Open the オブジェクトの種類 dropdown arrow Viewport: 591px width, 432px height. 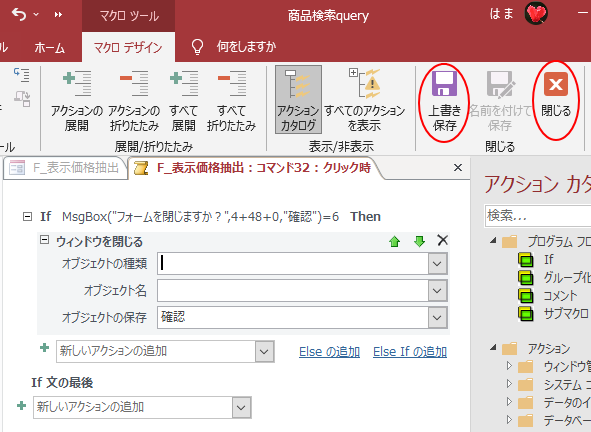click(437, 263)
